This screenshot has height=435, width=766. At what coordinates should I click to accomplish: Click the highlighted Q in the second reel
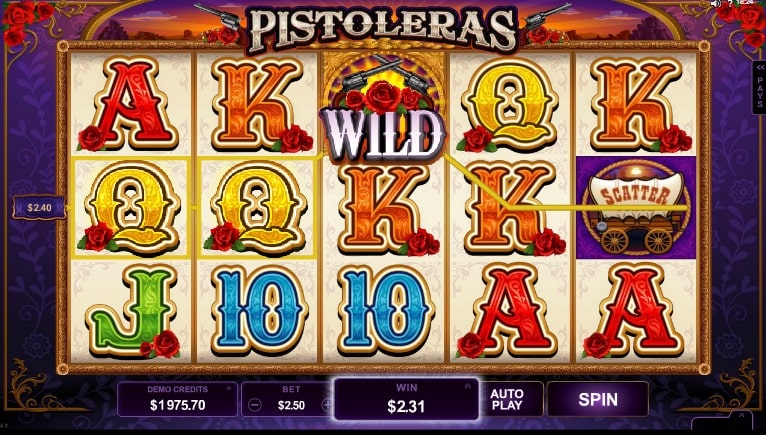256,208
